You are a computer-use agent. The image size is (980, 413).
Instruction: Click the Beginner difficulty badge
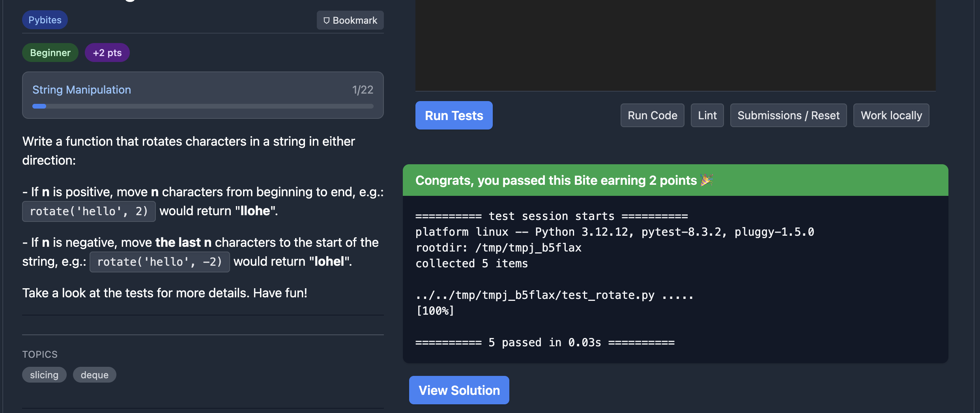[x=50, y=52]
